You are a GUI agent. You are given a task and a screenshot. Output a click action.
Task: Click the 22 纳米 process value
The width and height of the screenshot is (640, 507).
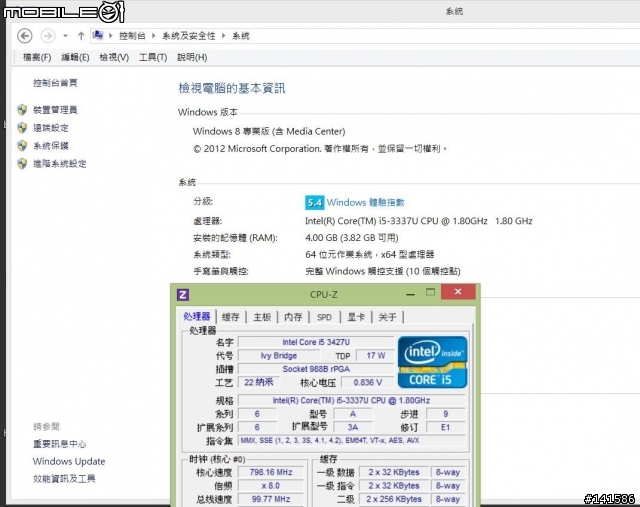tap(258, 382)
